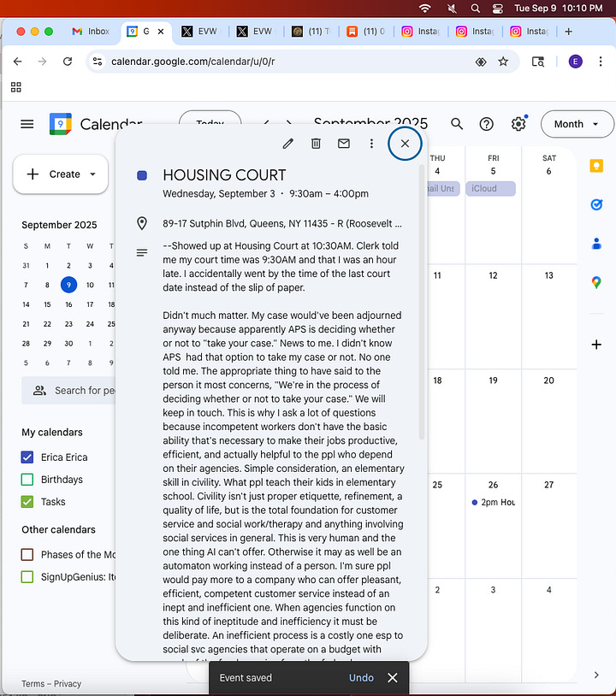
Task: Open macOS Control Center
Action: coord(498,9)
